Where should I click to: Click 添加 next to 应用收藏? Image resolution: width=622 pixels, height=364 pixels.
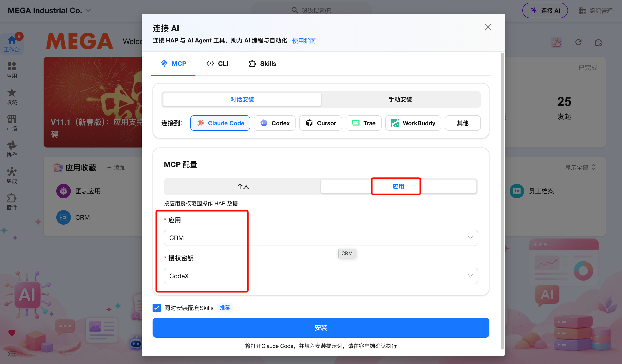click(x=116, y=168)
